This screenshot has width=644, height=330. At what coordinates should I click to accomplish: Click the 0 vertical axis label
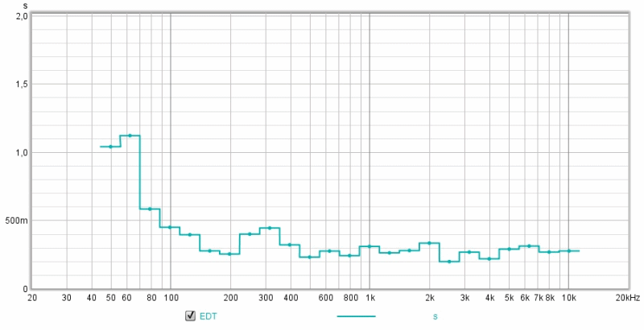click(x=26, y=289)
